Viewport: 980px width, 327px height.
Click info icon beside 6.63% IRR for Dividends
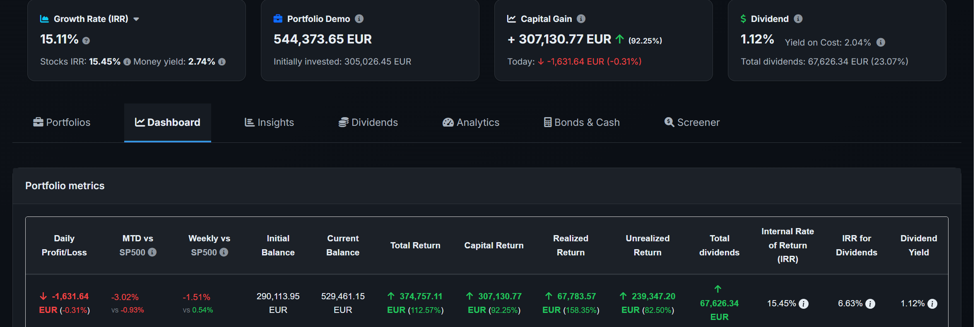point(870,304)
